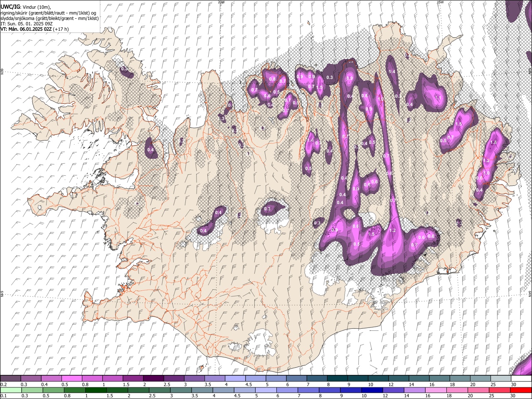This screenshot has width=532, height=399.
Task: Choose the lower legend green swatch starting at 0.5
Action: (x=54, y=390)
